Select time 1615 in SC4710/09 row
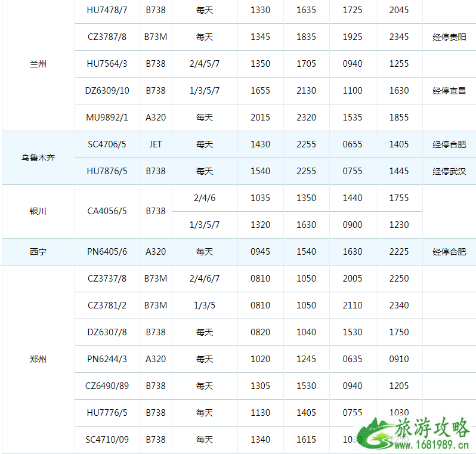 [x=306, y=440]
